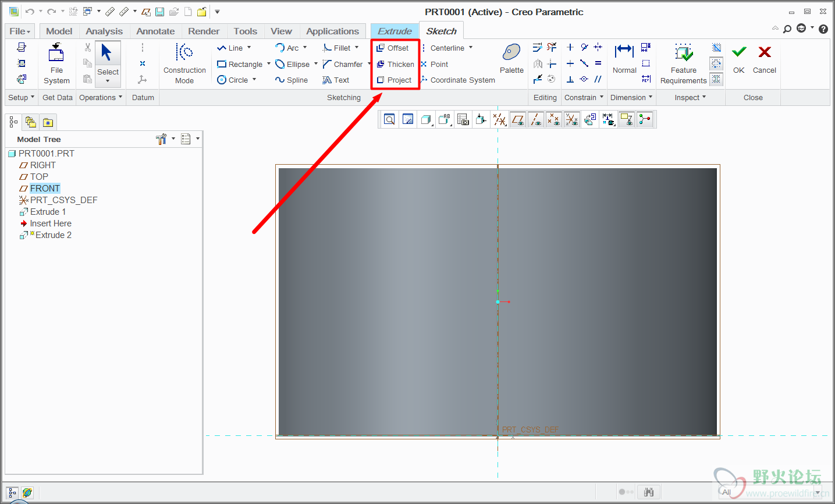Open the Inspect group dropdown
This screenshot has width=835, height=504.
tap(690, 97)
